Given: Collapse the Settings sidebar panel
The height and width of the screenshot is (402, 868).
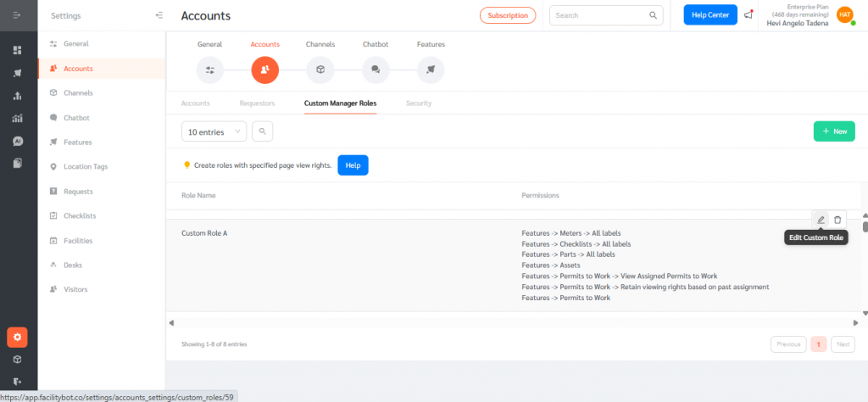Looking at the screenshot, I should coord(159,15).
